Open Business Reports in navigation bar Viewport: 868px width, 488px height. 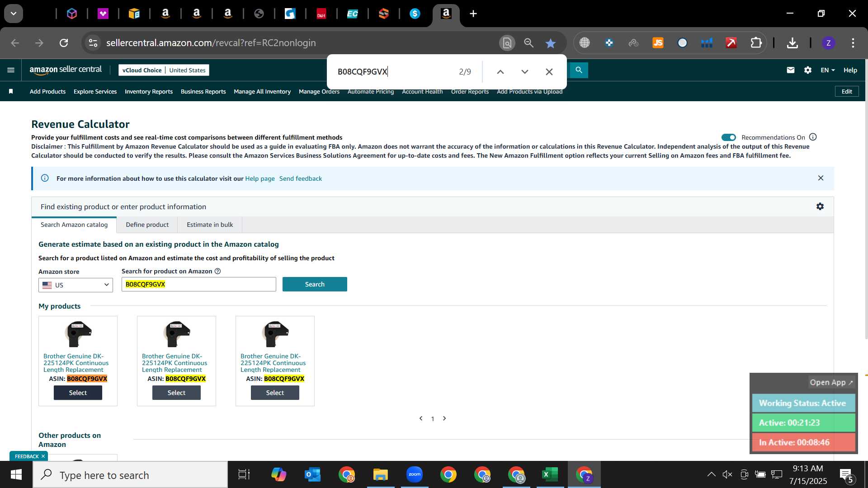pyautogui.click(x=203, y=91)
